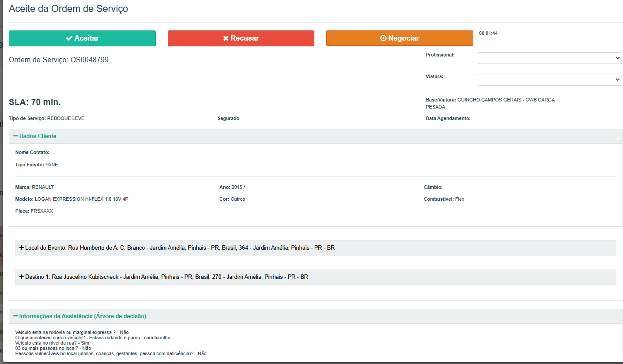The image size is (623, 364).
Task: Click the "Segurado" label
Action: [229, 119]
